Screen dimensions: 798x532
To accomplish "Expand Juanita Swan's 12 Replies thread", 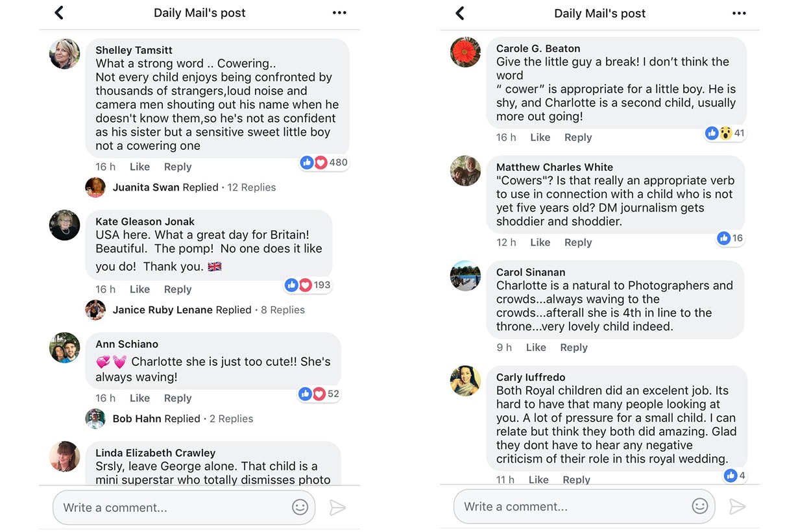I will (x=252, y=186).
